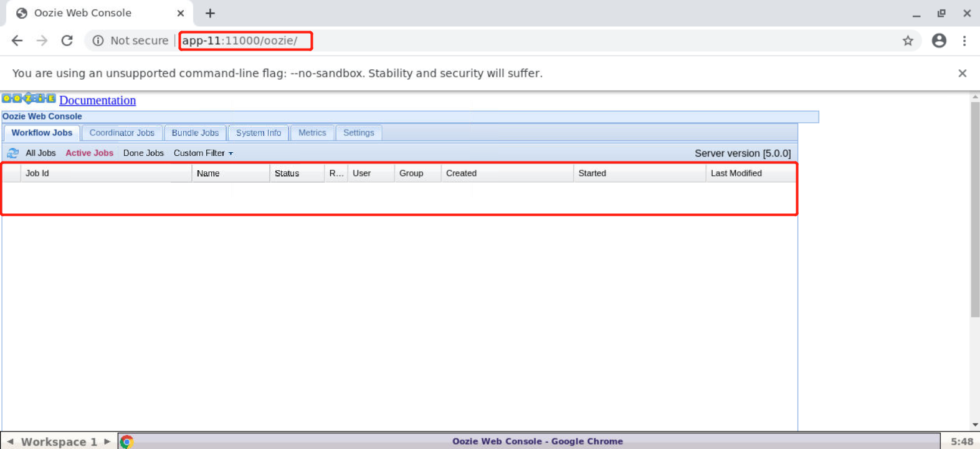
Task: Click the Chrome icon in the taskbar
Action: [126, 442]
